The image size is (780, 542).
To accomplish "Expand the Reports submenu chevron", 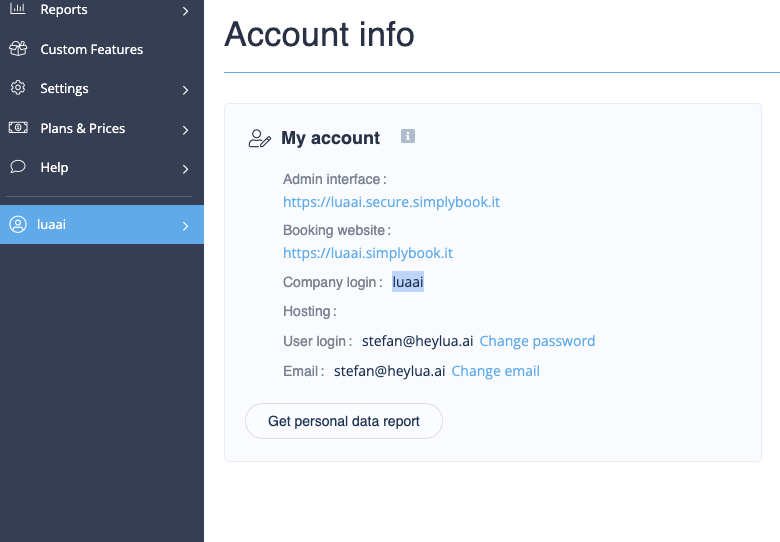I will tap(186, 11).
